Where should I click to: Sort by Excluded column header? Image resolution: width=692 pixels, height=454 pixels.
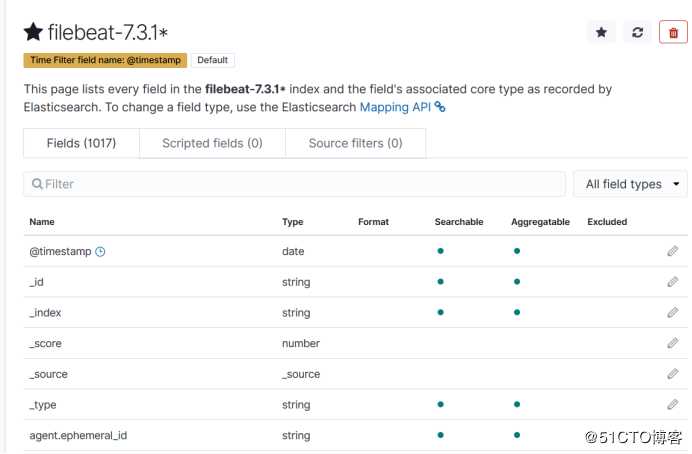607,221
